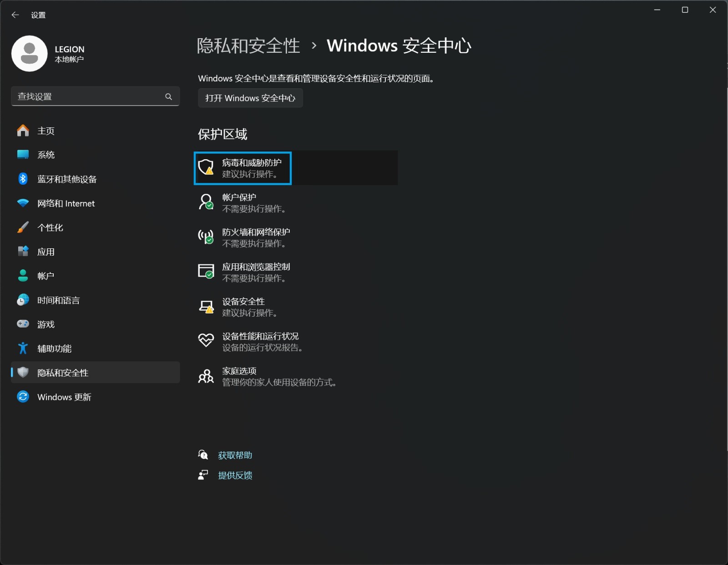Click 隐私和安全性 breadcrumb link
The width and height of the screenshot is (728, 565).
point(248,45)
